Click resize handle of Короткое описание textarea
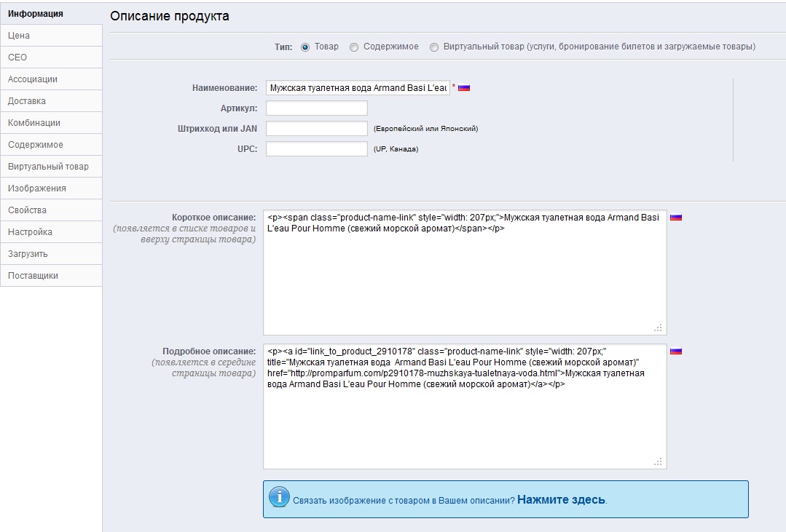This screenshot has height=532, width=786. (x=659, y=327)
